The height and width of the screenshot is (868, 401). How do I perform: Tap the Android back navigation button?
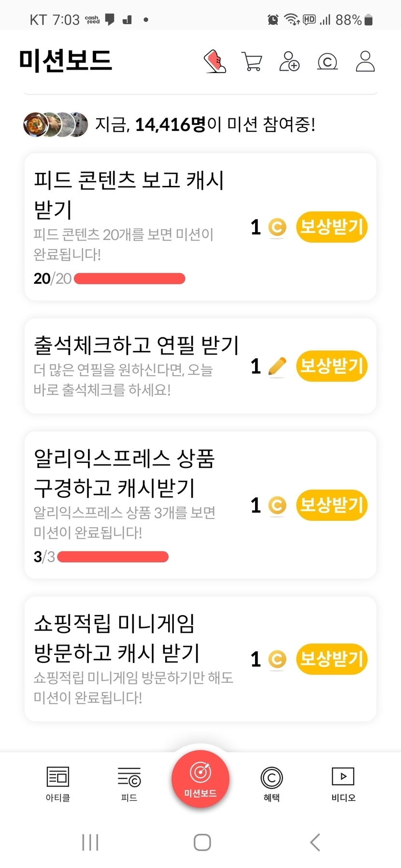coord(315,842)
